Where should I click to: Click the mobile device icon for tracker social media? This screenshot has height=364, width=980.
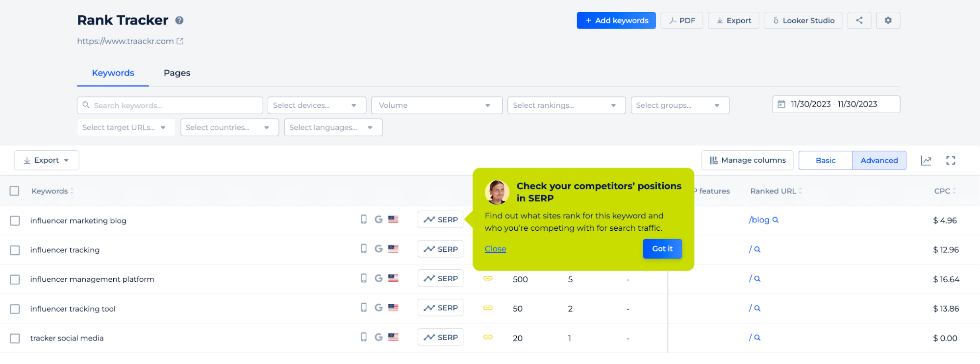point(364,337)
